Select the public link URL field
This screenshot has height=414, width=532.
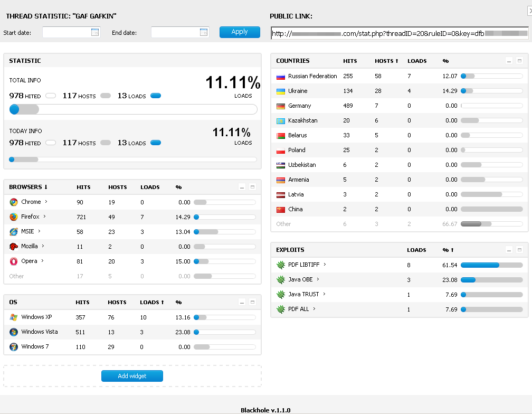[400, 33]
